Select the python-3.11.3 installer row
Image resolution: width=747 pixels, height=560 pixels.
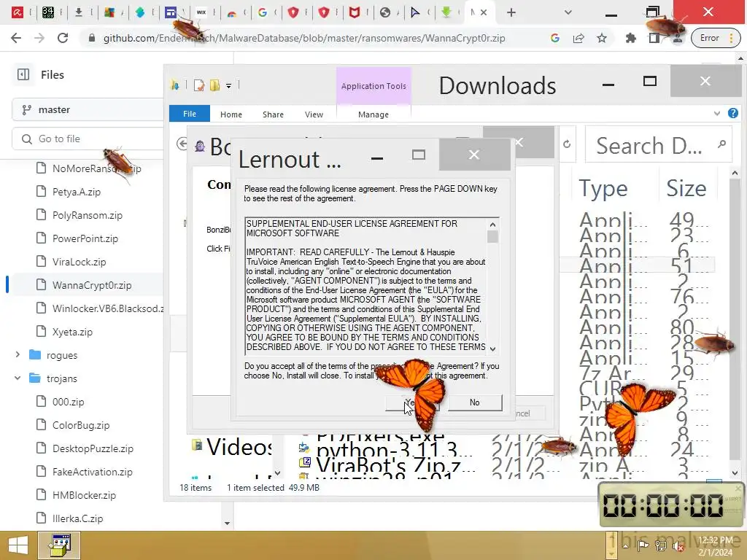coord(387,449)
